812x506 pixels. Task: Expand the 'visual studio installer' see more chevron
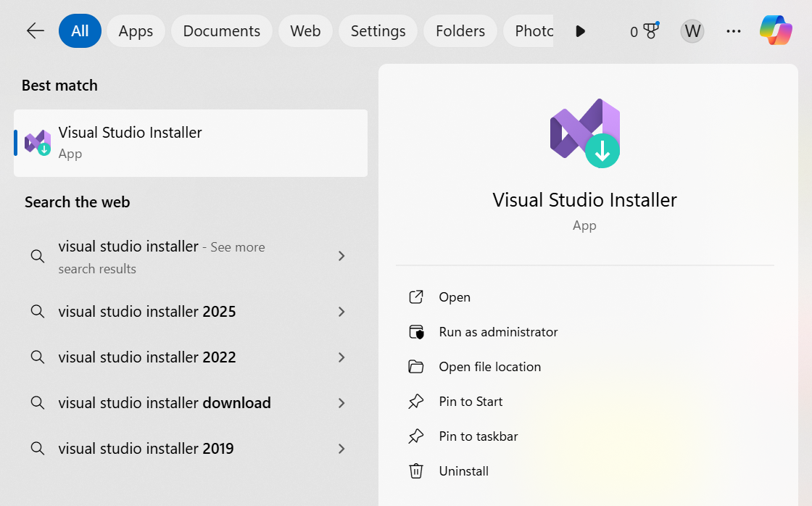(341, 256)
